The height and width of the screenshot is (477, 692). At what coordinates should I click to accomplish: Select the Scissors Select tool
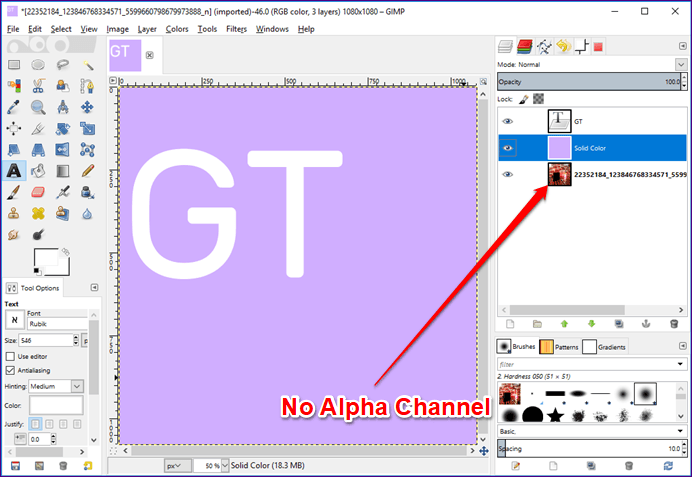(x=38, y=86)
